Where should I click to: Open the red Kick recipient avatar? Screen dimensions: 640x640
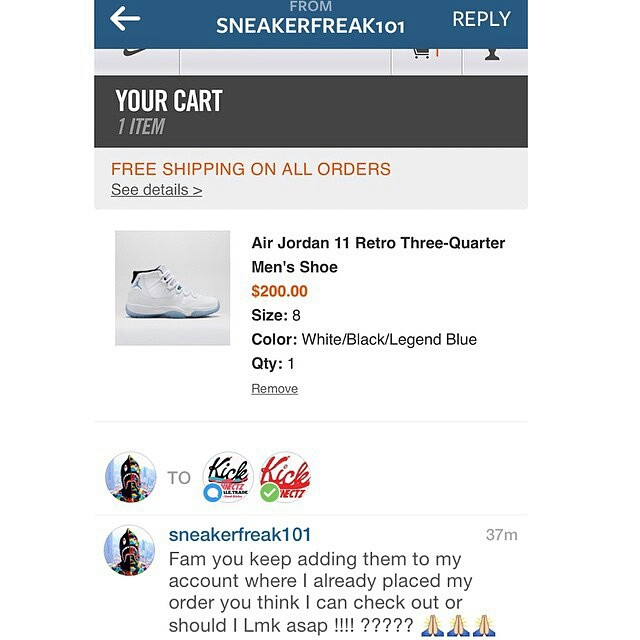(x=285, y=477)
